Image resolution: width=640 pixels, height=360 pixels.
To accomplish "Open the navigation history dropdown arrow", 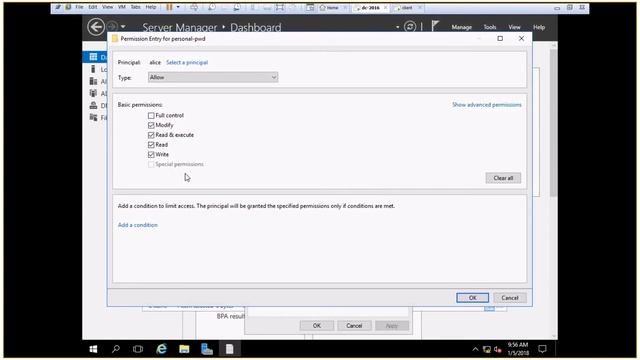I will point(123,27).
